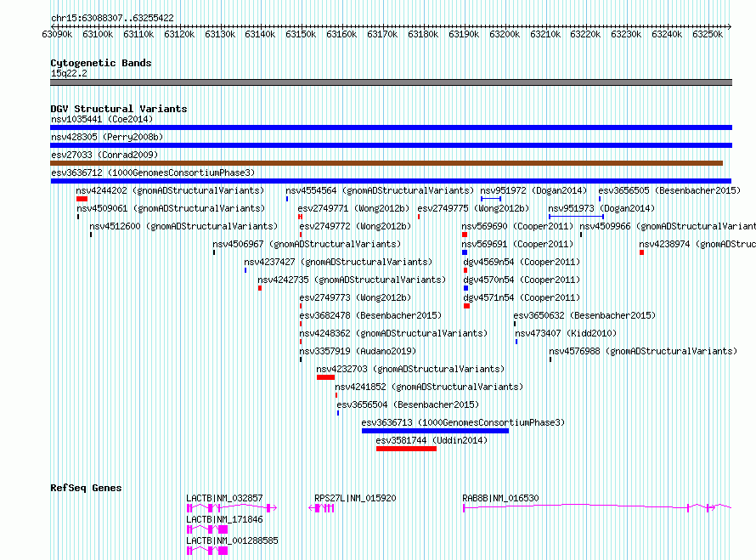Open the esv3636712 (1000GenomesConsortiumPhase3) label
The height and width of the screenshot is (560, 756).
coord(153,173)
